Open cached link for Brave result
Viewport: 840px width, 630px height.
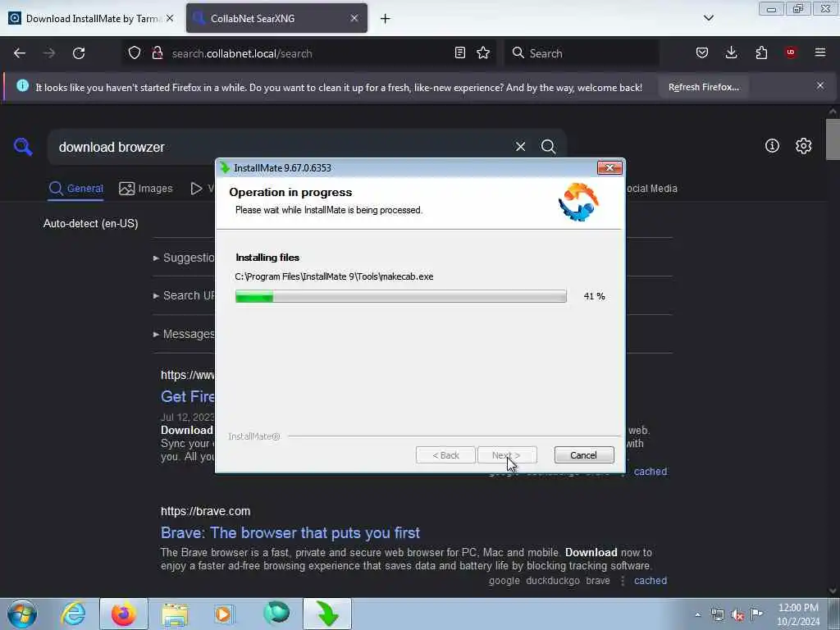coord(651,581)
